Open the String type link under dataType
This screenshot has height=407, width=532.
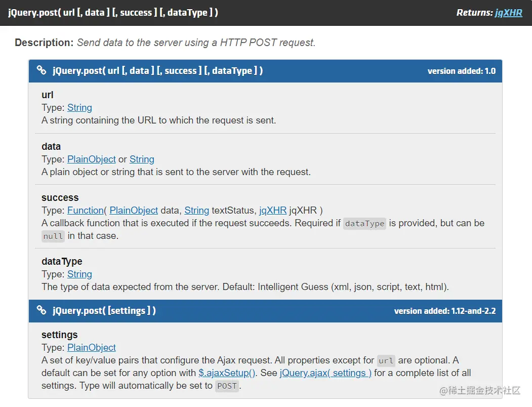[x=79, y=274]
